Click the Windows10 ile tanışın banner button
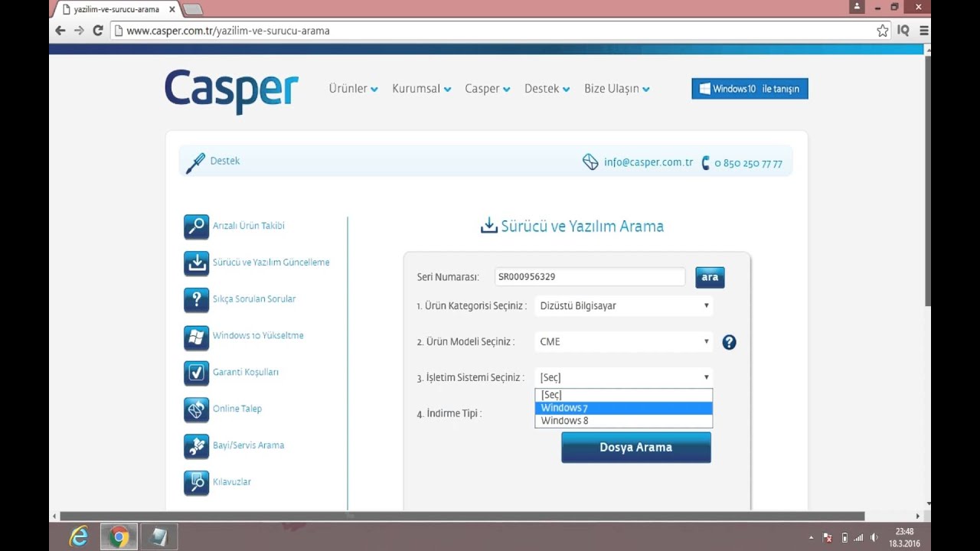This screenshot has height=551, width=980. (x=750, y=89)
